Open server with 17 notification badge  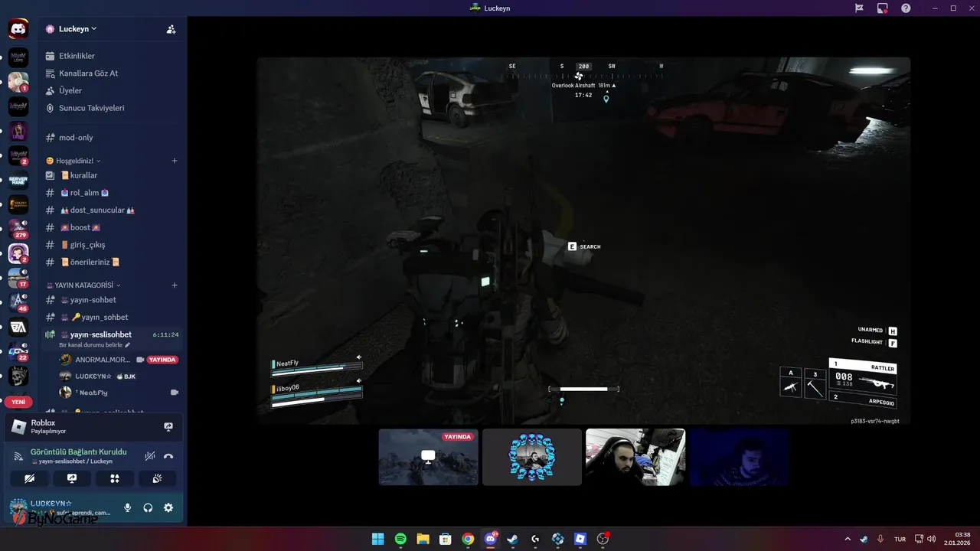click(x=18, y=278)
